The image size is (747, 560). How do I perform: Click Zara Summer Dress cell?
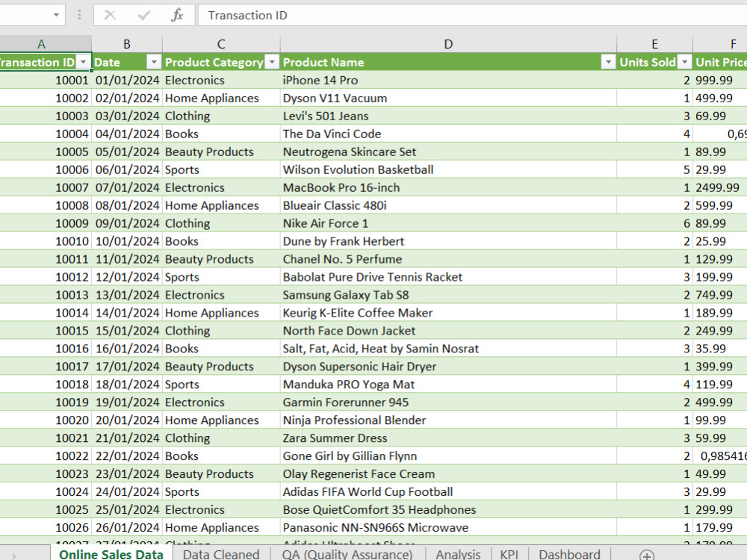[448, 438]
